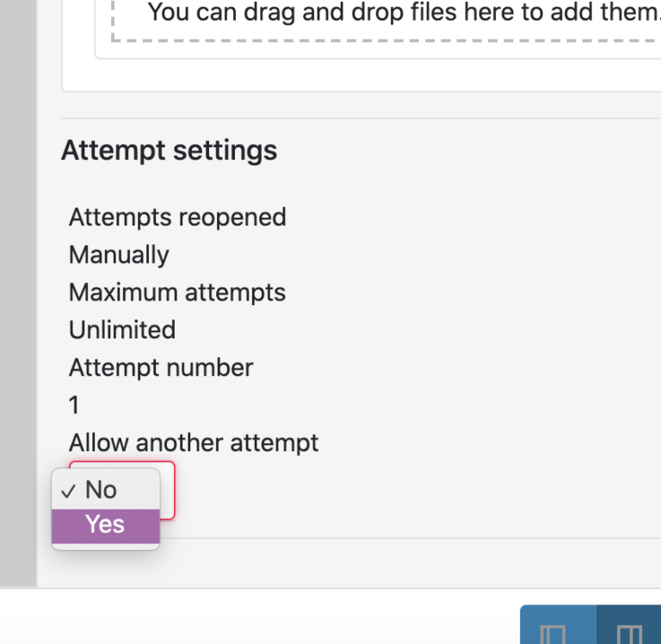Viewport: 661px width, 644px height.
Task: Click the divider line above Attempt settings
Action: coord(361,118)
